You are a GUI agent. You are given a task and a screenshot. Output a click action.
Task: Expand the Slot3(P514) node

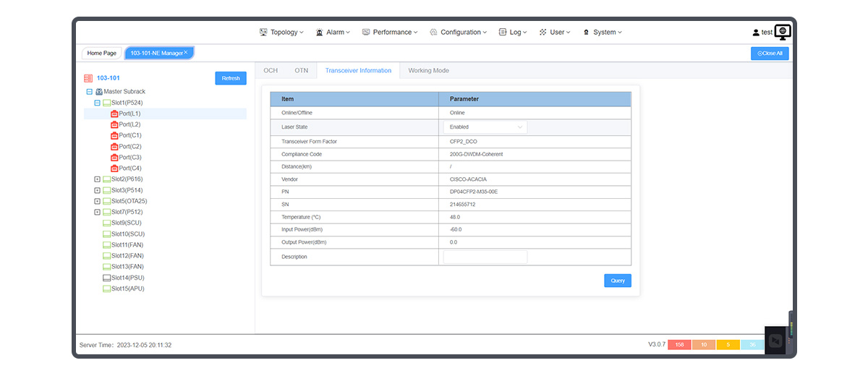[97, 190]
